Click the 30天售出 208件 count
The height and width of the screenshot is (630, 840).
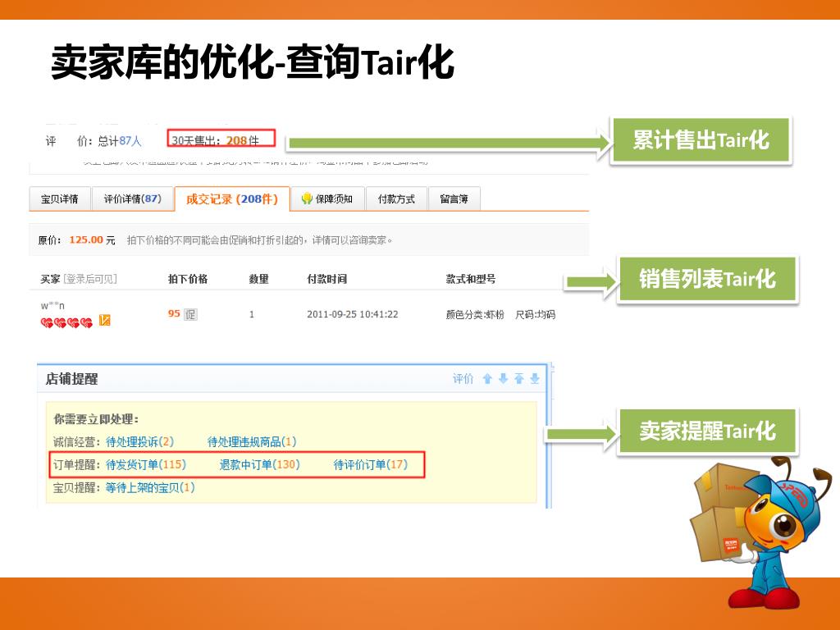221,138
